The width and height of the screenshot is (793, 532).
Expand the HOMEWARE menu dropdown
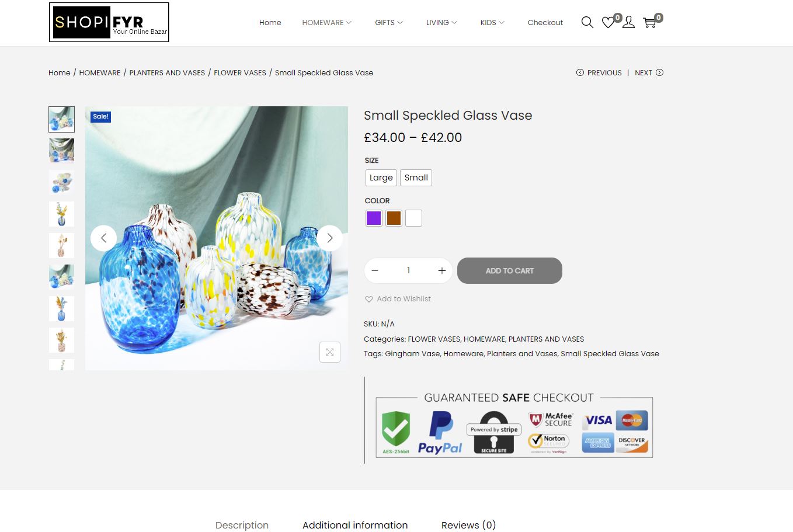tap(326, 23)
